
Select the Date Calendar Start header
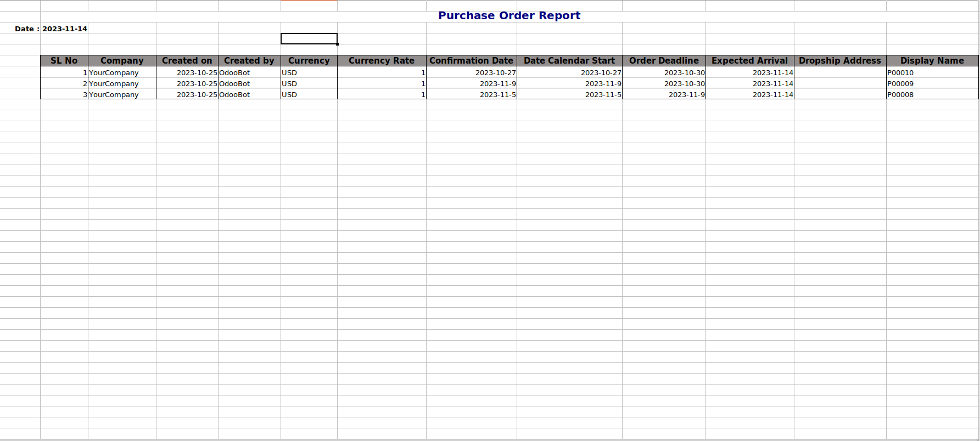pos(569,61)
